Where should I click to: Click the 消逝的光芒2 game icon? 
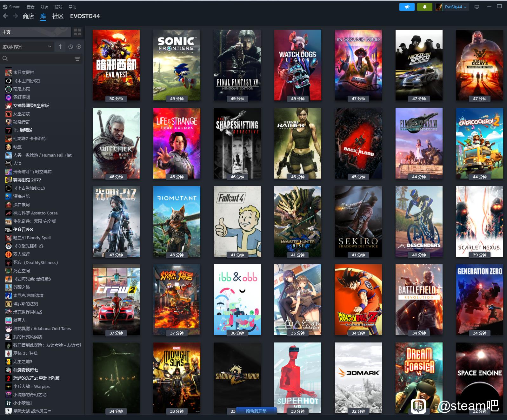[x=9, y=378]
